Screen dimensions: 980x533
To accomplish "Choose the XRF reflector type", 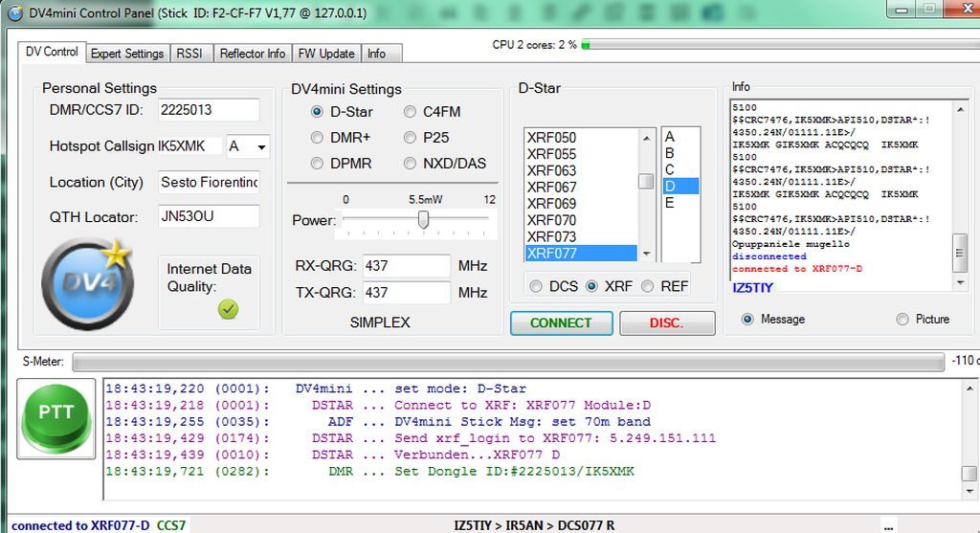I will click(x=591, y=286).
